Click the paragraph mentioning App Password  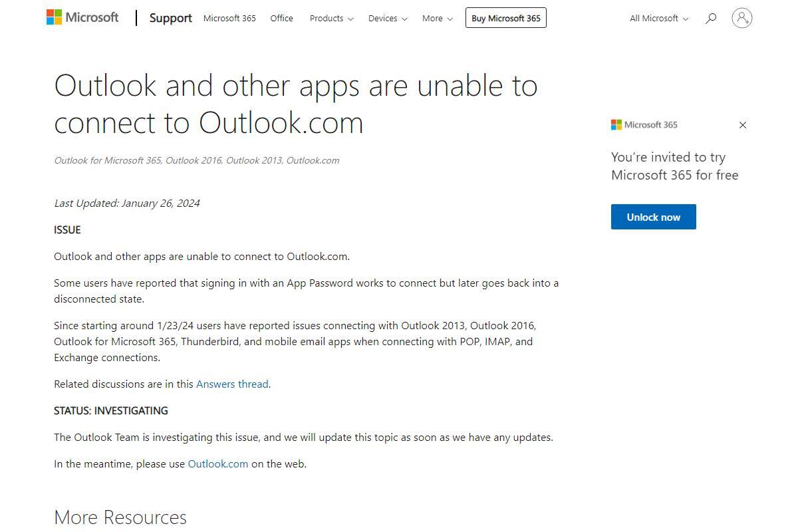point(307,291)
